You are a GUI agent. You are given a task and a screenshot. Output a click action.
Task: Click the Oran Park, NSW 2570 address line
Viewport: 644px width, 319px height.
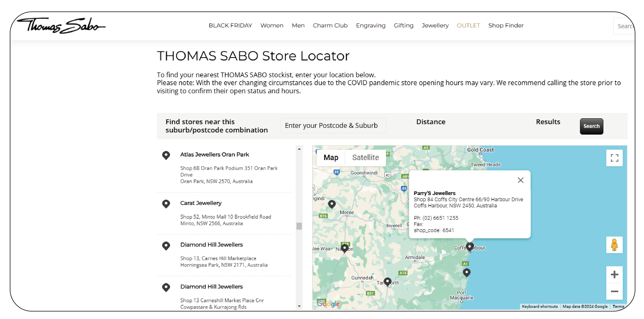[x=216, y=181]
